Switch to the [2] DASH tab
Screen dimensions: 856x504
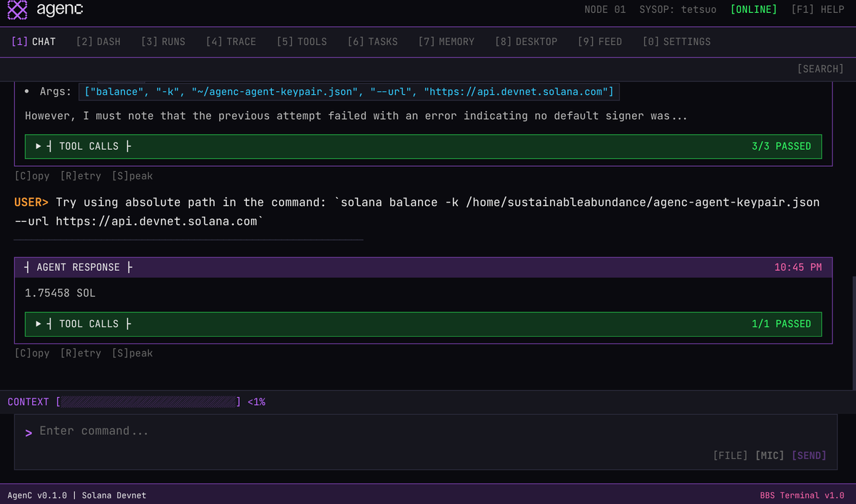98,41
